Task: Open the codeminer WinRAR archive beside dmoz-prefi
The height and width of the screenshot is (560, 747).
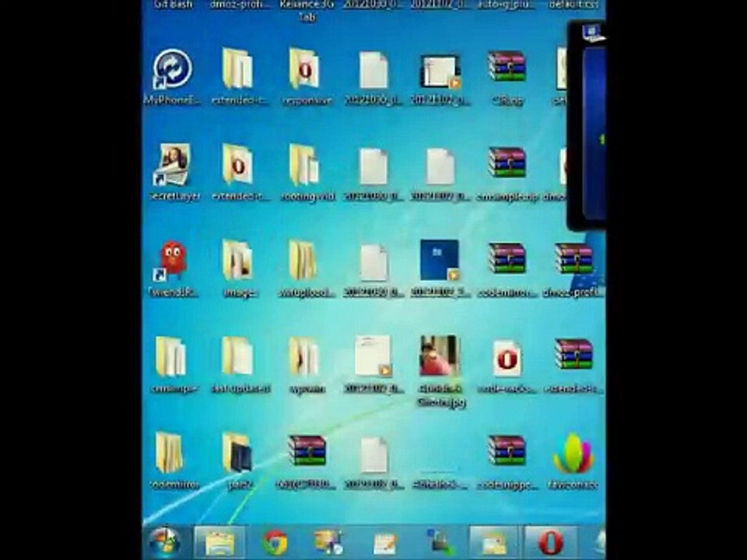Action: pyautogui.click(x=507, y=259)
